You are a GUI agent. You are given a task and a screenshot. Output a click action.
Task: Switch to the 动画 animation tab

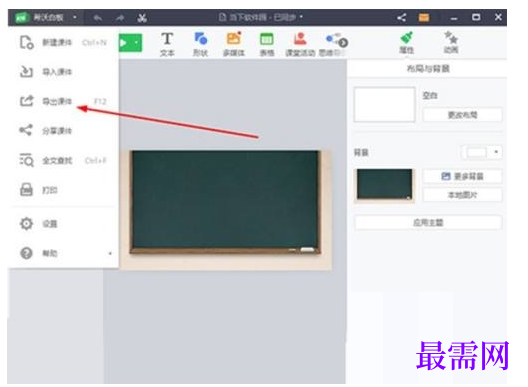(x=451, y=43)
